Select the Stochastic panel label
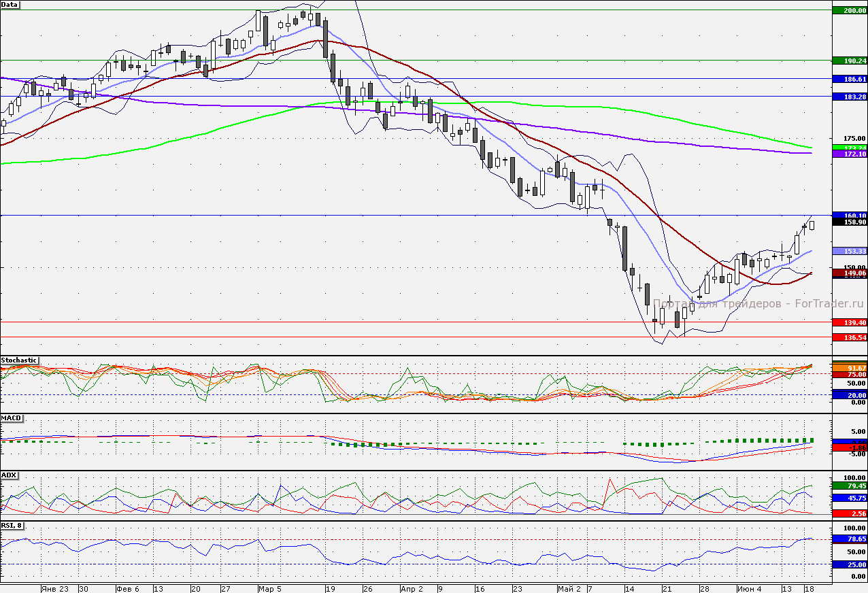This screenshot has width=868, height=593. pos(20,360)
